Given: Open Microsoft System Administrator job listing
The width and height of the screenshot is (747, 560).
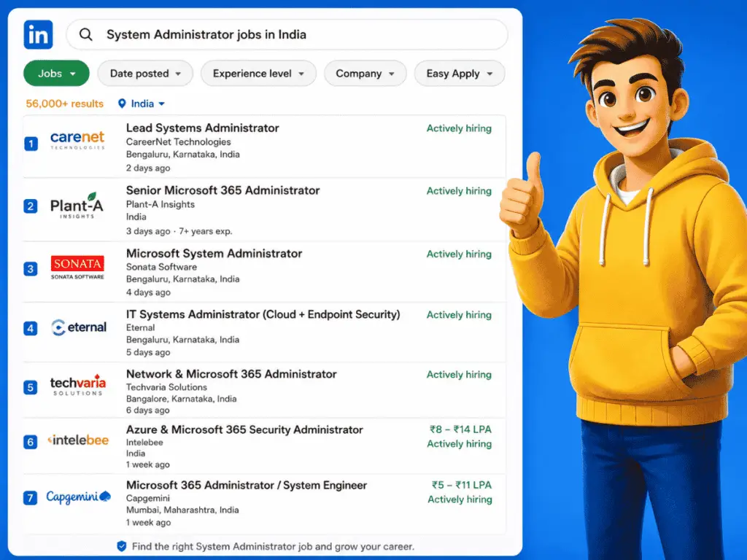Looking at the screenshot, I should (214, 253).
